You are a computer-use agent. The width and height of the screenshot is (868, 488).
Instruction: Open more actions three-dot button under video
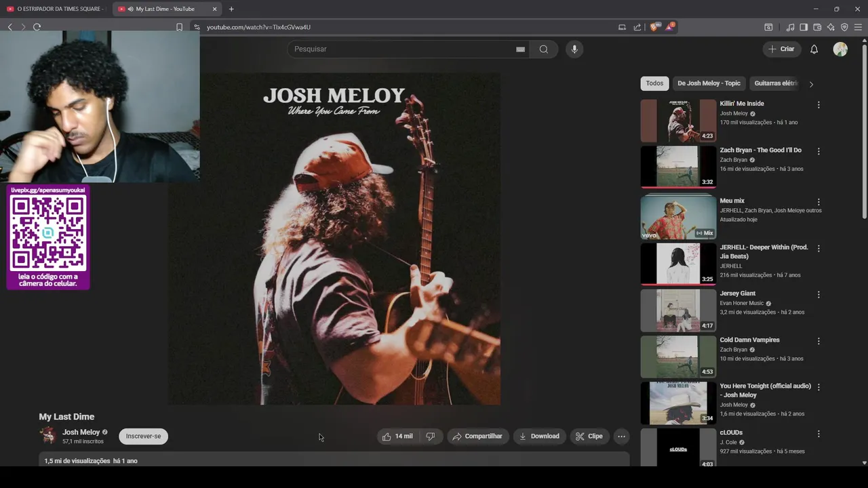pos(621,436)
